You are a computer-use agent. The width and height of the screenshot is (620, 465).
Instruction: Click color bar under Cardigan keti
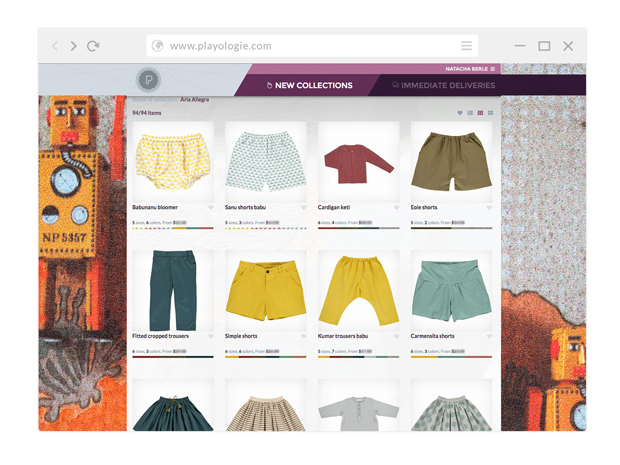tap(359, 228)
